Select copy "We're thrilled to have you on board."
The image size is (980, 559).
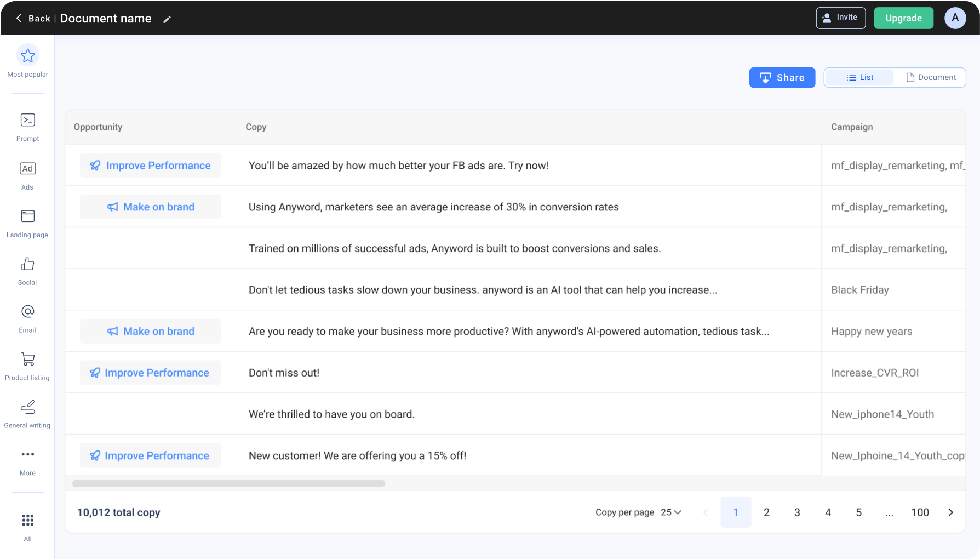331,414
